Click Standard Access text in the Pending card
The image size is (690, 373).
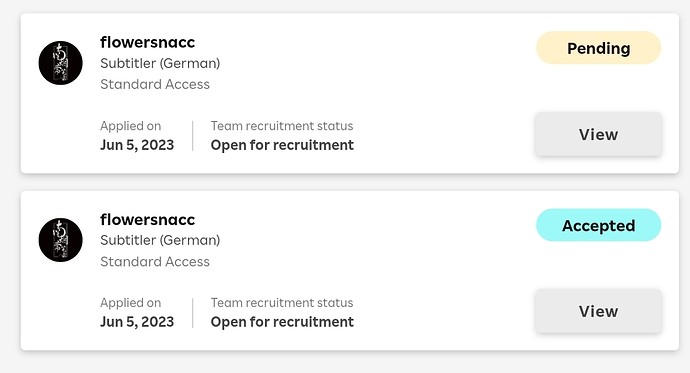tap(155, 84)
